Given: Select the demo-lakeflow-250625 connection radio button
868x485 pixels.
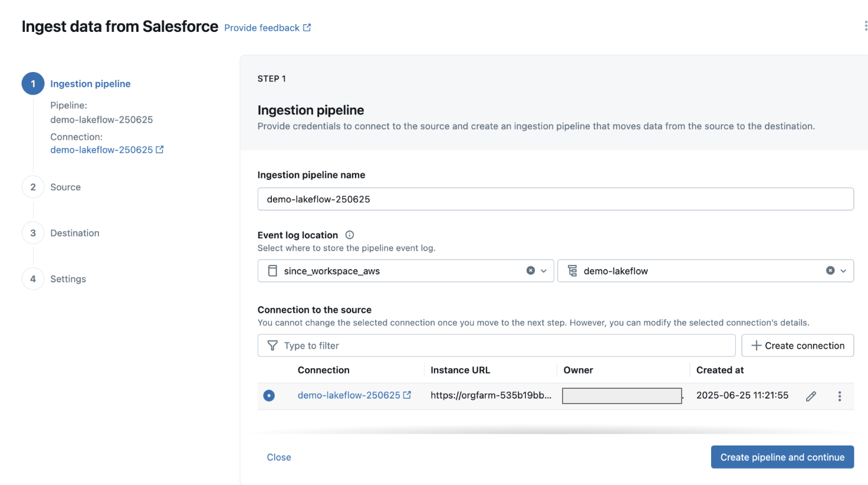Looking at the screenshot, I should pyautogui.click(x=269, y=395).
